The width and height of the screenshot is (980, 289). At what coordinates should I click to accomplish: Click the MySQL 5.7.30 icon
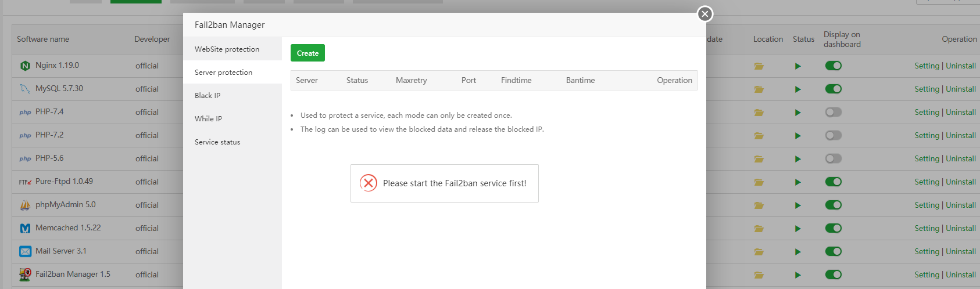pos(25,89)
